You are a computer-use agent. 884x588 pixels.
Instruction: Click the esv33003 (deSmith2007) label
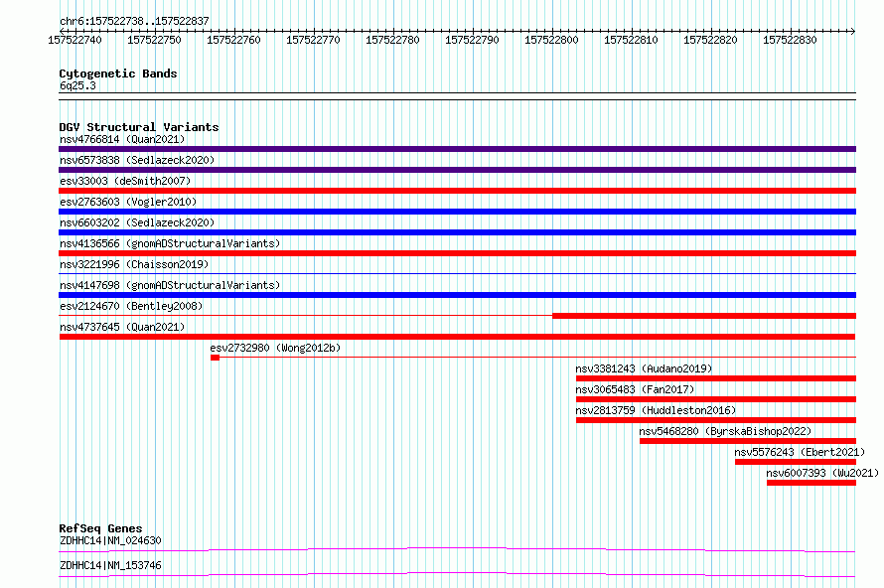(125, 181)
